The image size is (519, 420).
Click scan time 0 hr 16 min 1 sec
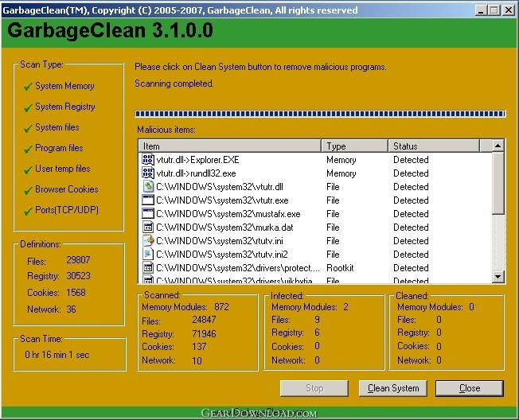tap(57, 355)
